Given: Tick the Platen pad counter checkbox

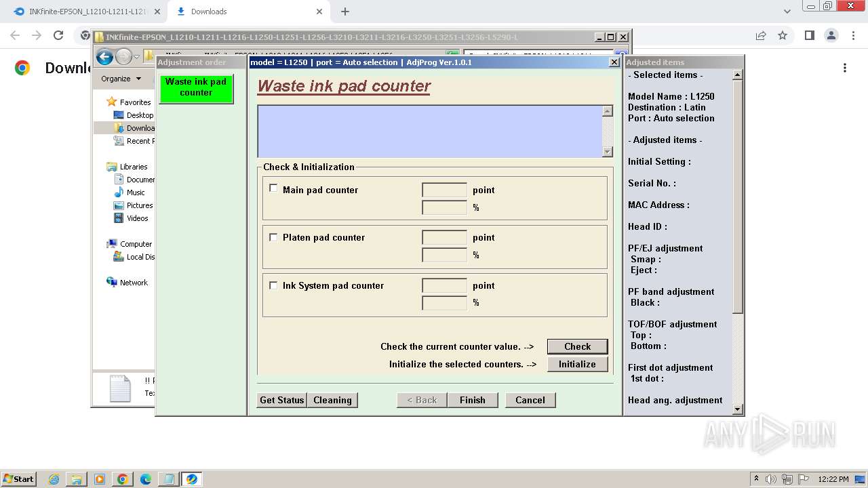Looking at the screenshot, I should 273,237.
